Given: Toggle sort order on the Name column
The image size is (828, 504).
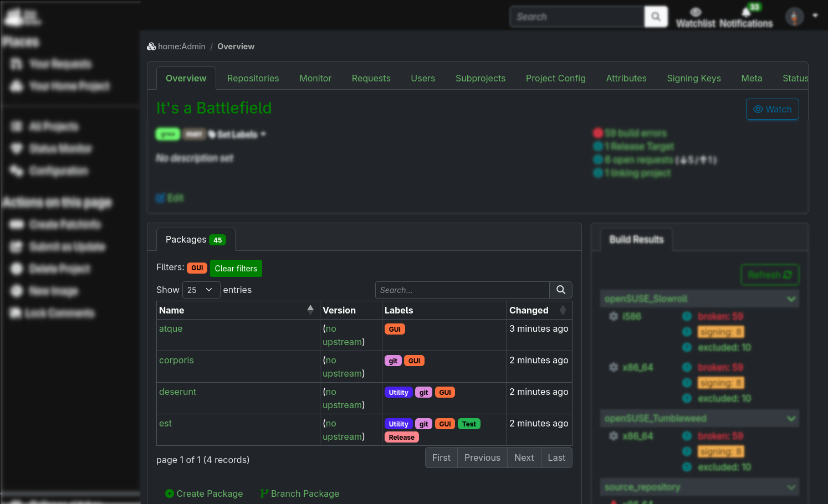Looking at the screenshot, I should (310, 310).
